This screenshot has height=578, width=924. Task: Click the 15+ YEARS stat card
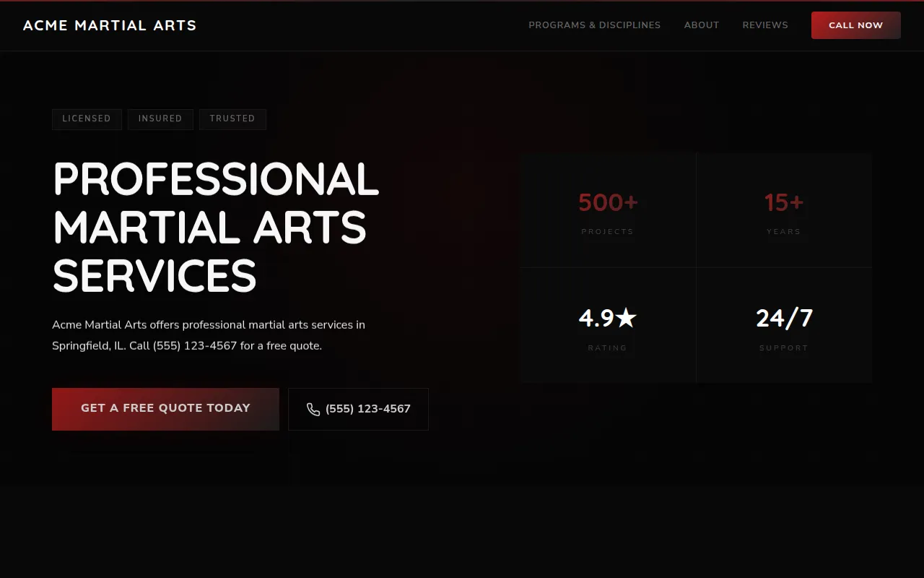coord(784,210)
